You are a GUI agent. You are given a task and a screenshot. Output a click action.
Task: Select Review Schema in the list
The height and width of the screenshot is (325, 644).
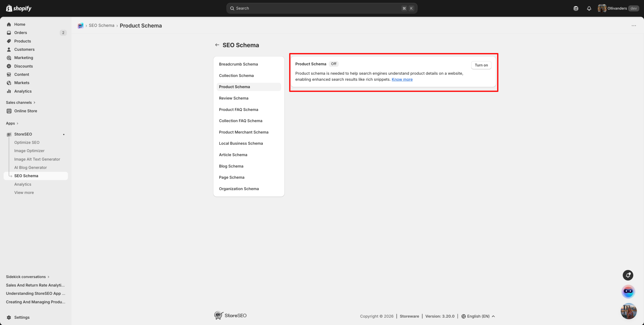tap(233, 98)
